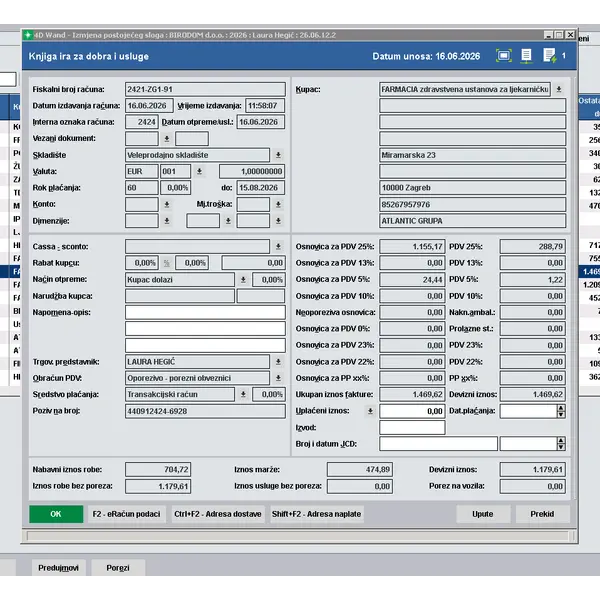The width and height of the screenshot is (600, 600).
Task: Cancel with the Prekid button
Action: [542, 514]
